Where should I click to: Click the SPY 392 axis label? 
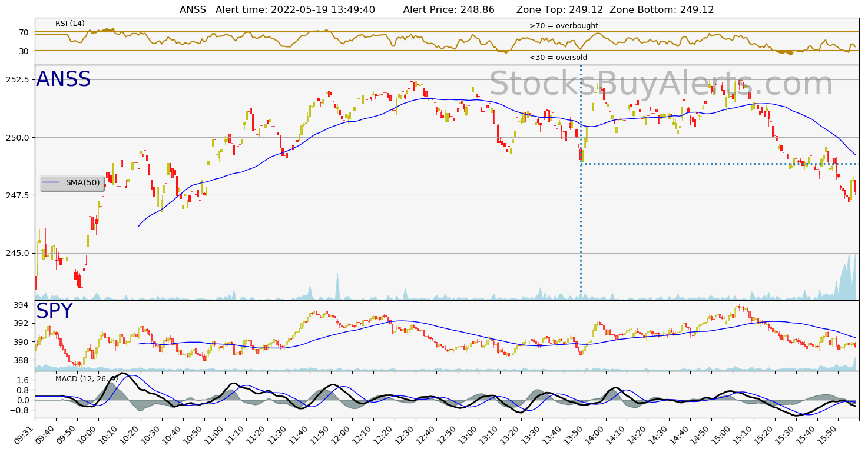coord(21,323)
